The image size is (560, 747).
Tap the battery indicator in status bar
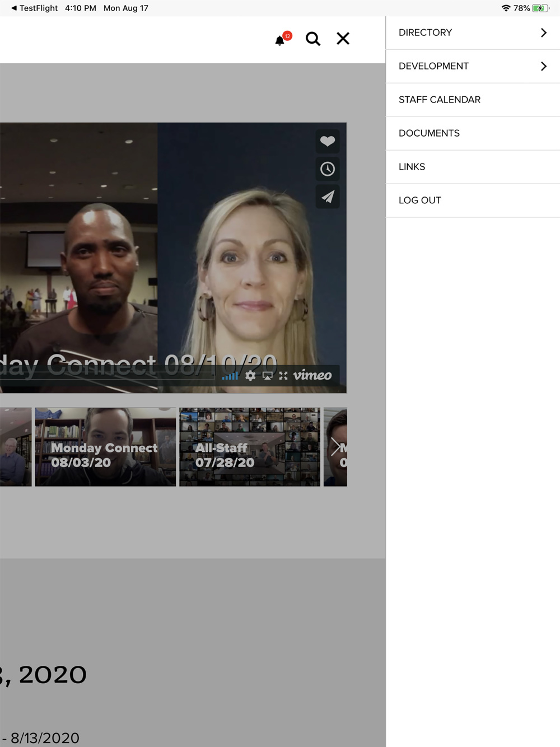[x=541, y=8]
